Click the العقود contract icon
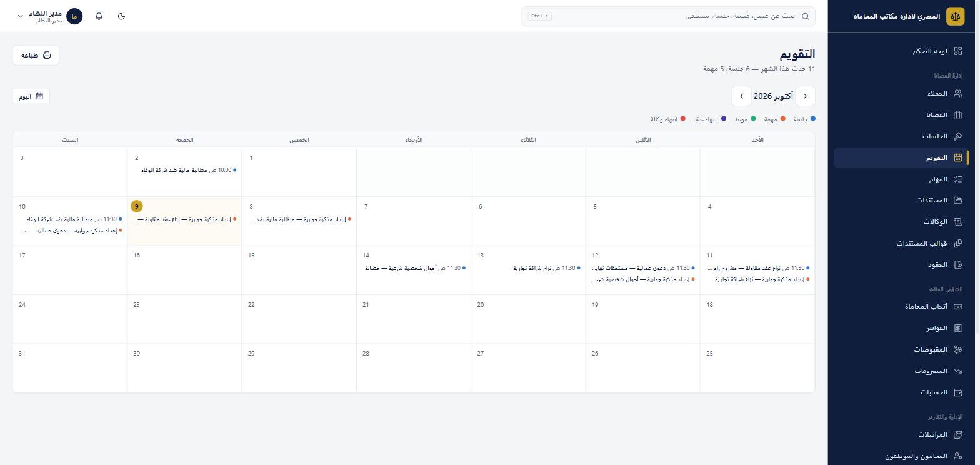The height and width of the screenshot is (465, 980). point(958,265)
